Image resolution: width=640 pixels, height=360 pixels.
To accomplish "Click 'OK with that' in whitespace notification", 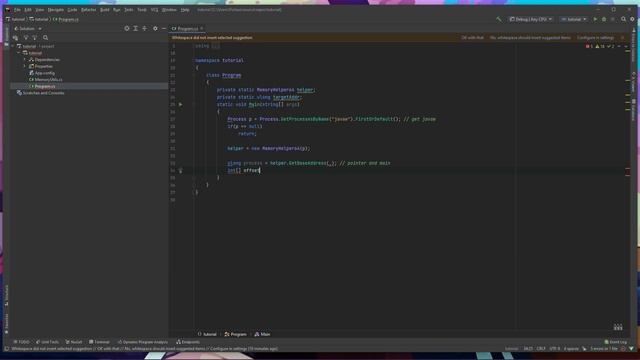I will 472,38.
